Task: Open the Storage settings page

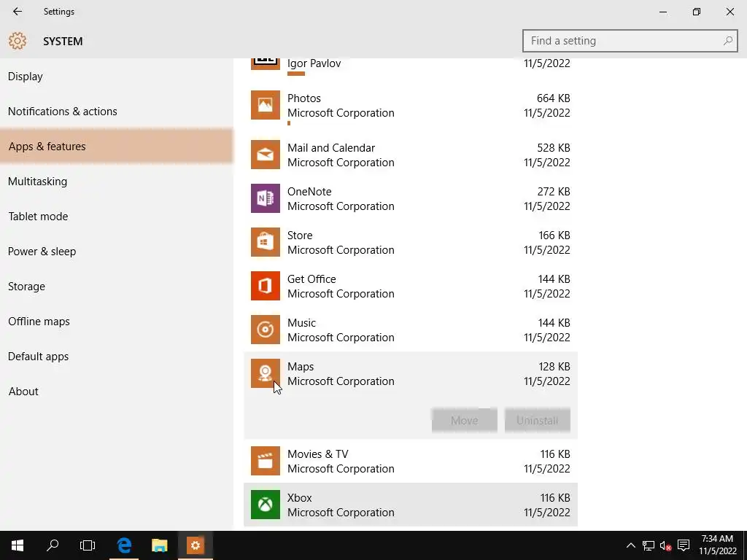Action: tap(117, 286)
